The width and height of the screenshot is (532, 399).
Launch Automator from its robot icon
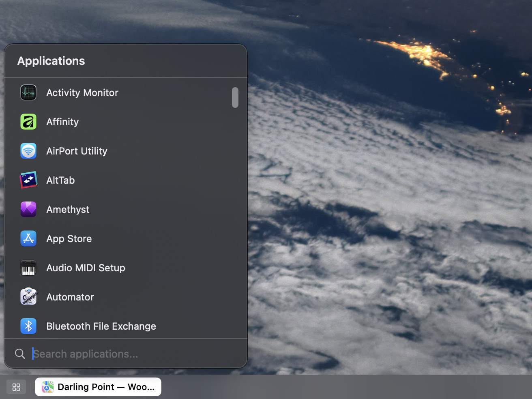coord(28,297)
